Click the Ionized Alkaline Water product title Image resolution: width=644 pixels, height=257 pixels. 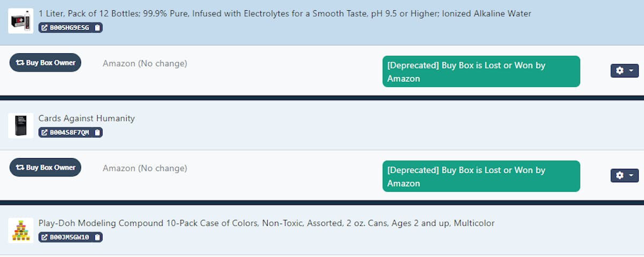tap(285, 13)
